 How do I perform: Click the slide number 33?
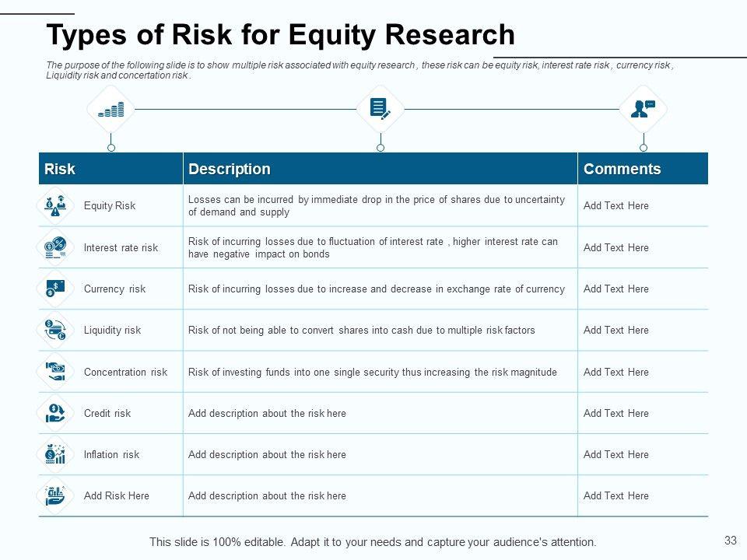[730, 540]
